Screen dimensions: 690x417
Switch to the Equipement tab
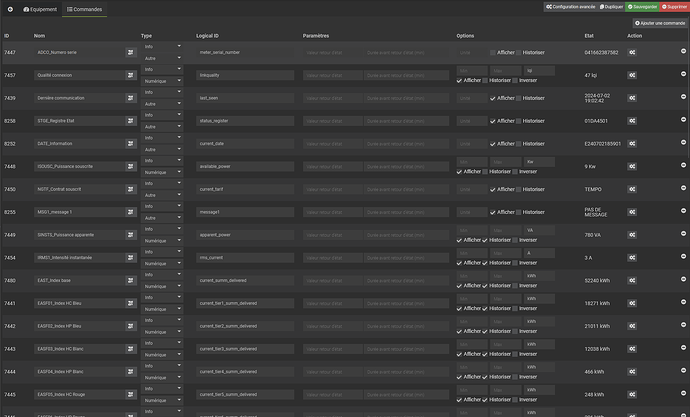[40, 9]
